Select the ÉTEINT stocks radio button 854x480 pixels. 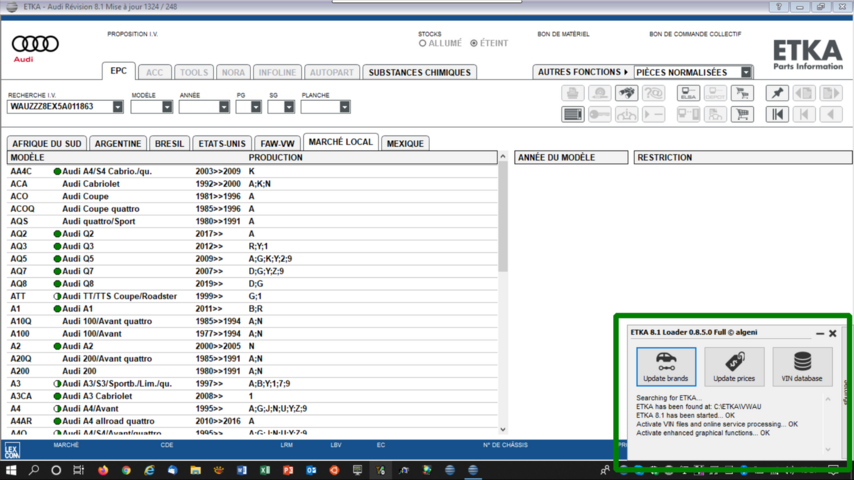[x=474, y=44]
